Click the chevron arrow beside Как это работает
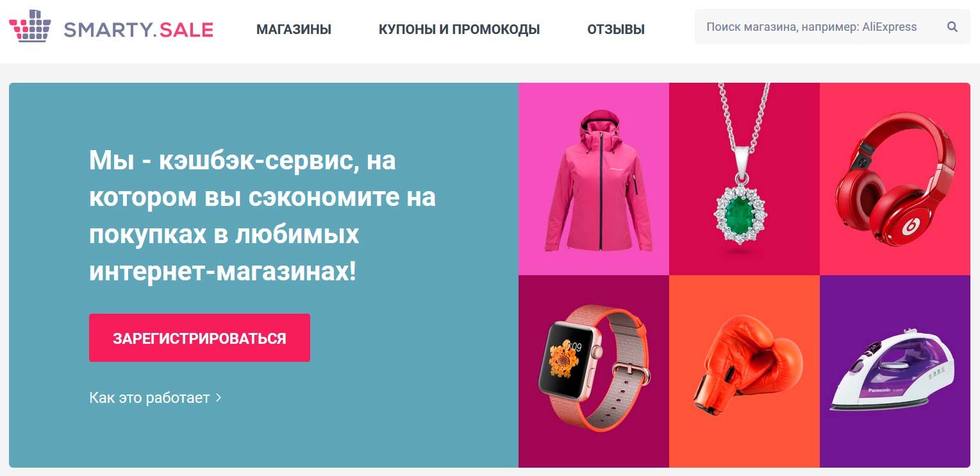Screen dimensions: 980x476 click(x=219, y=398)
